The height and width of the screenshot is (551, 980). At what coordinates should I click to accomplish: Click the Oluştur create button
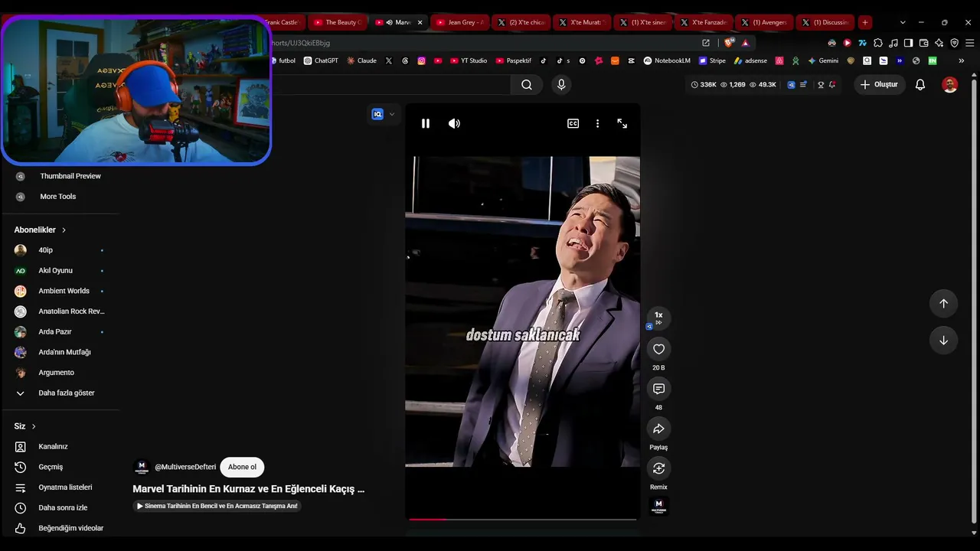(x=880, y=84)
